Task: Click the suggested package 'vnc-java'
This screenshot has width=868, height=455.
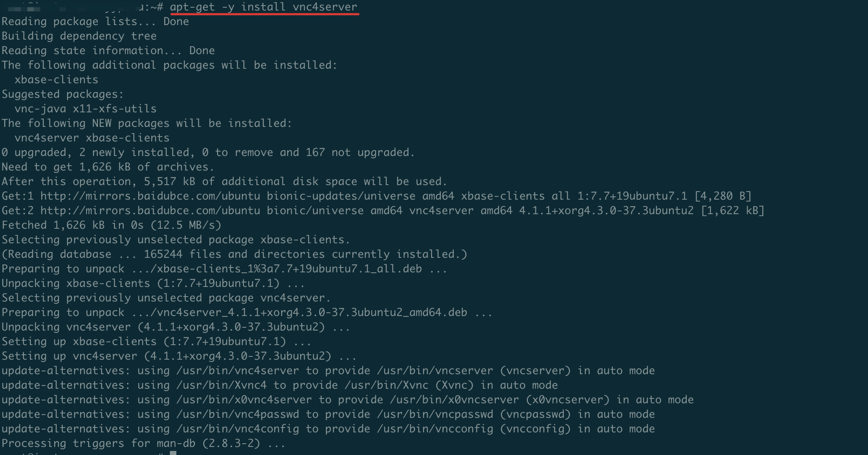Action: [x=40, y=109]
